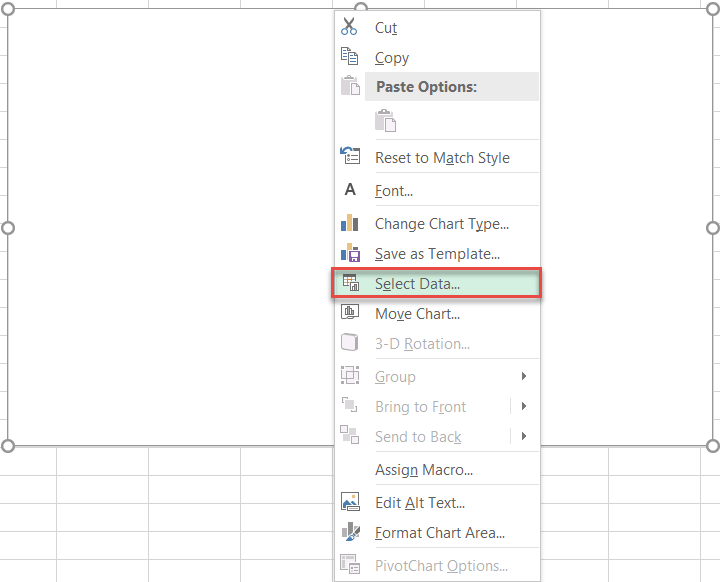Click the chart's top middle resize handle
The height and width of the screenshot is (582, 720).
(x=361, y=7)
